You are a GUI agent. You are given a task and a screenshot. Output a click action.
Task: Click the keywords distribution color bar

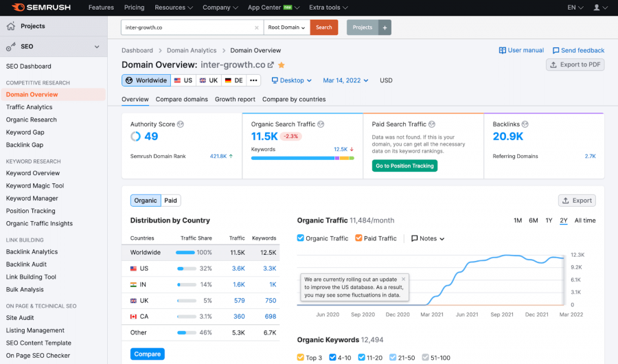(x=303, y=158)
